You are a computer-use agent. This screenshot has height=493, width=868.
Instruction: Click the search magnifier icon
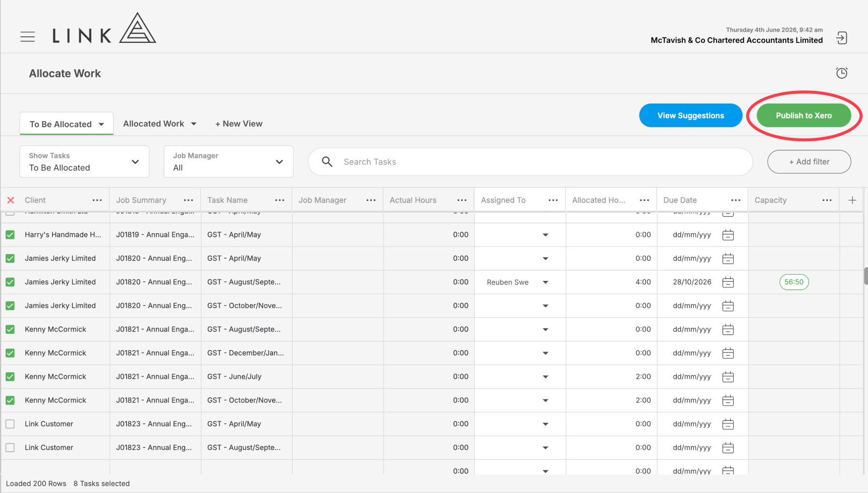pyautogui.click(x=327, y=162)
